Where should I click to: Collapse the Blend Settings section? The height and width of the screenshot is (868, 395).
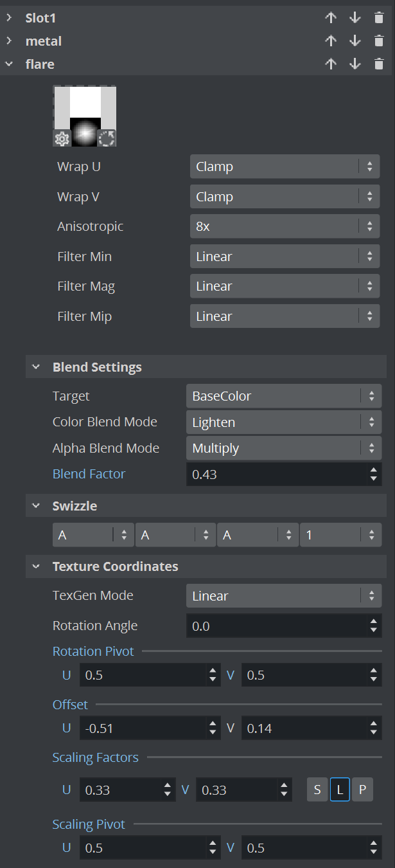pyautogui.click(x=36, y=367)
